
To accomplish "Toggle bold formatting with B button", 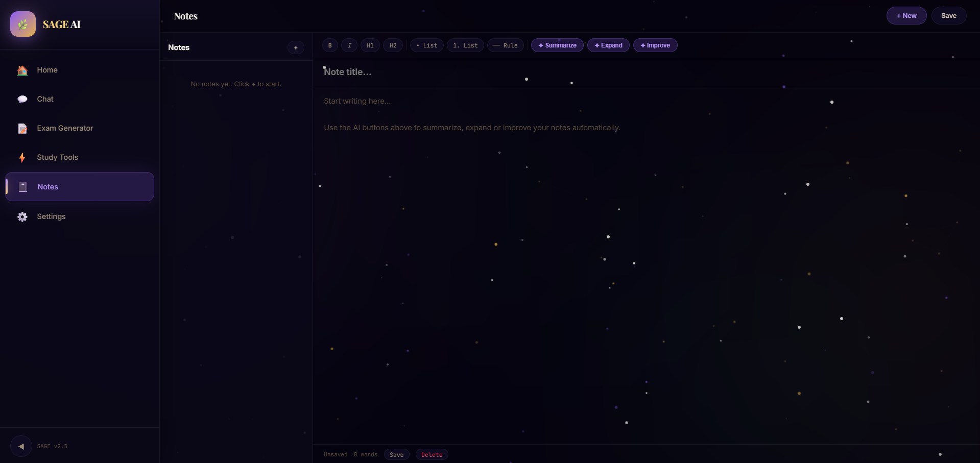I will click(x=330, y=45).
